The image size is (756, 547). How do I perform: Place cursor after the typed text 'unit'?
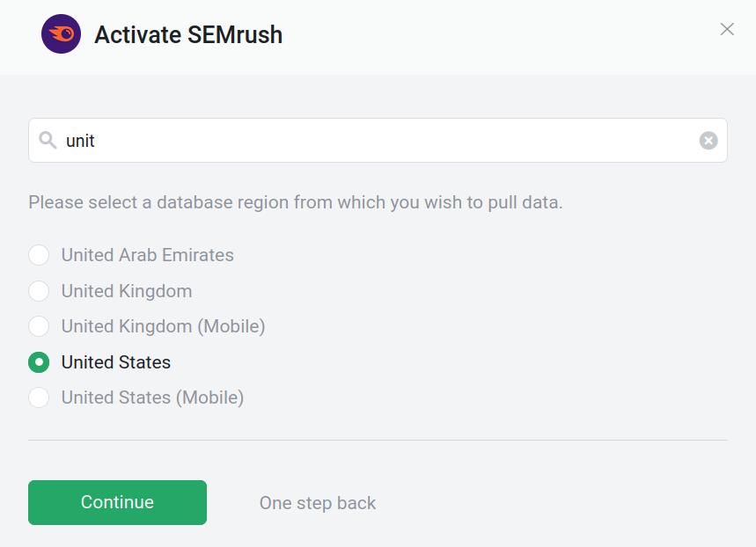point(97,140)
